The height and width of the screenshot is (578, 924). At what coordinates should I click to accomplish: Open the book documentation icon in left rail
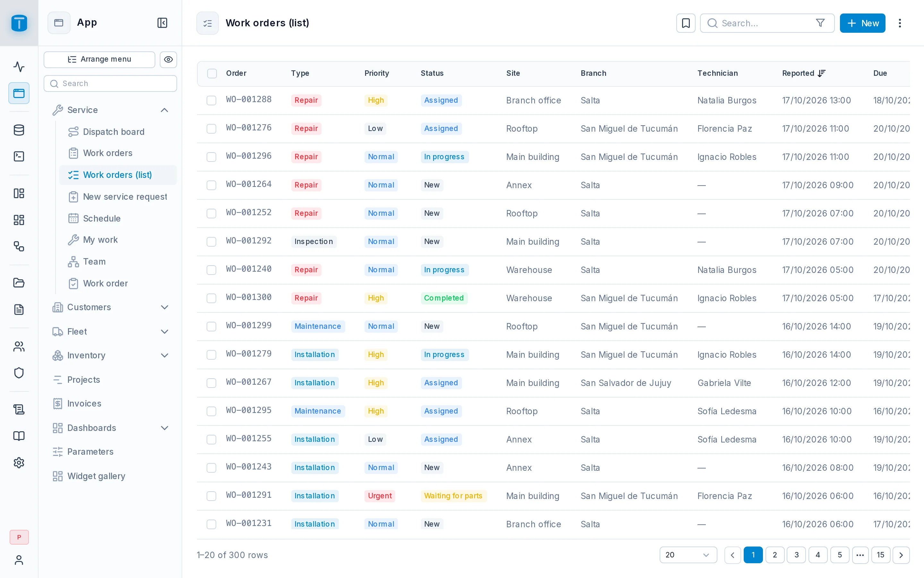tap(19, 436)
